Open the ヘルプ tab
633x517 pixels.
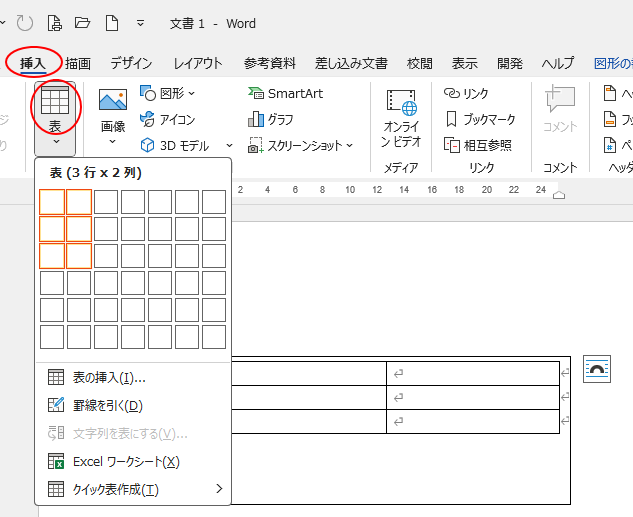pos(558,63)
